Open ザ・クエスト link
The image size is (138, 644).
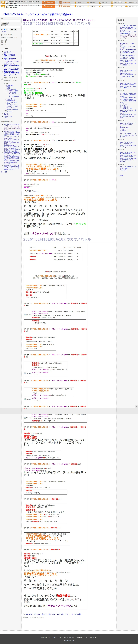(10, 112)
